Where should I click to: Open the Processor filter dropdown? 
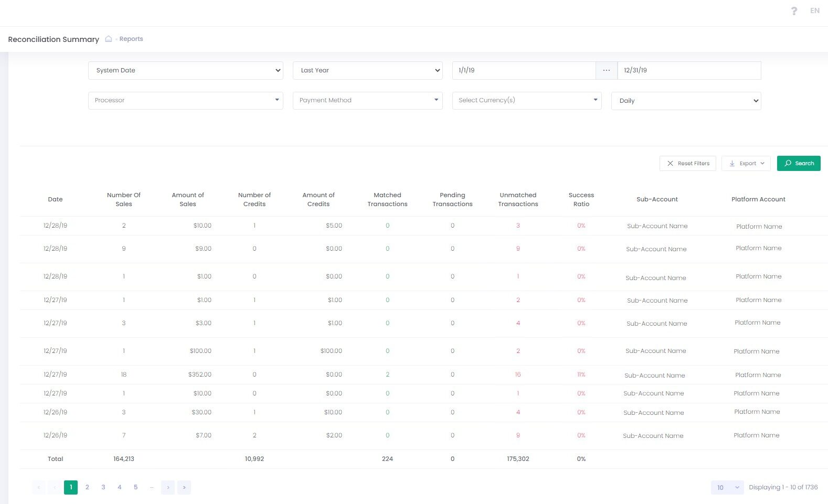coord(186,100)
